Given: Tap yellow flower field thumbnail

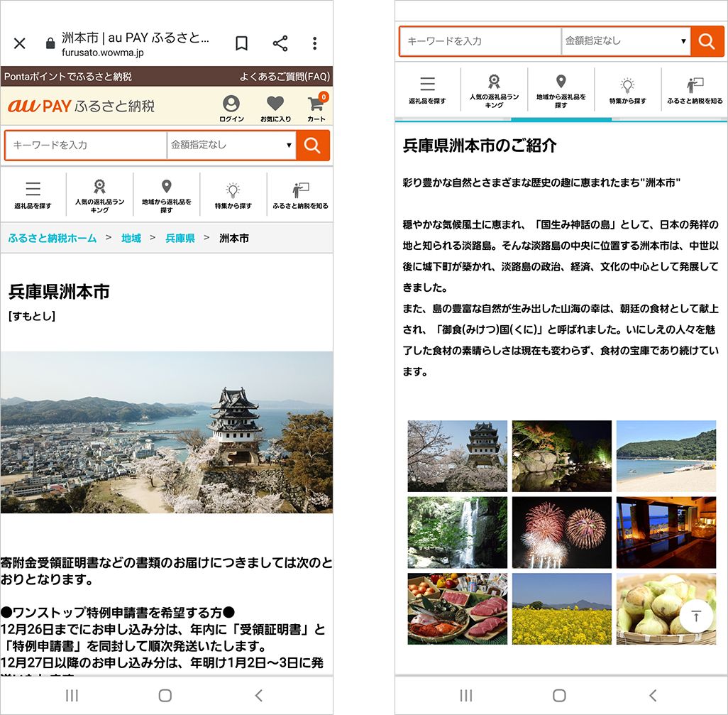Looking at the screenshot, I should (x=562, y=608).
